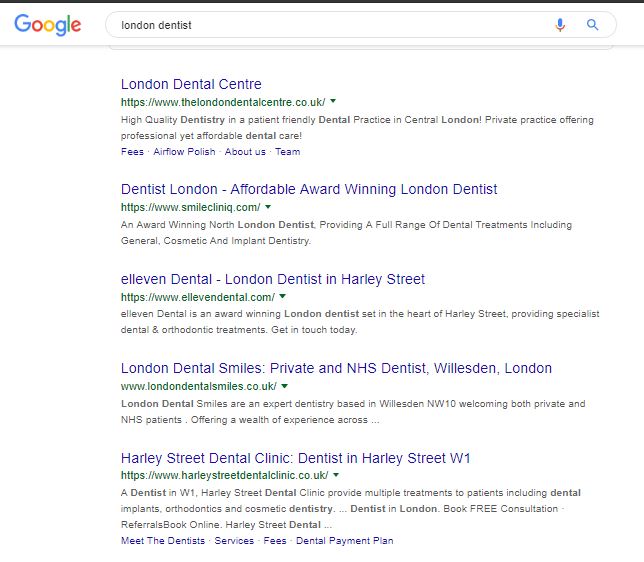Open Dentist London Affordable Award Winning result
The image size is (644, 562).
309,189
